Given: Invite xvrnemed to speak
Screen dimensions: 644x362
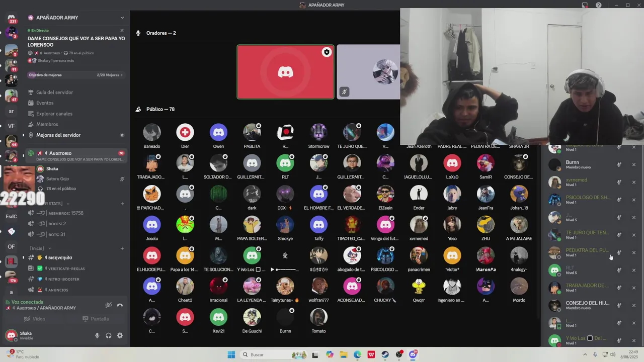Looking at the screenshot, I should [x=619, y=182].
